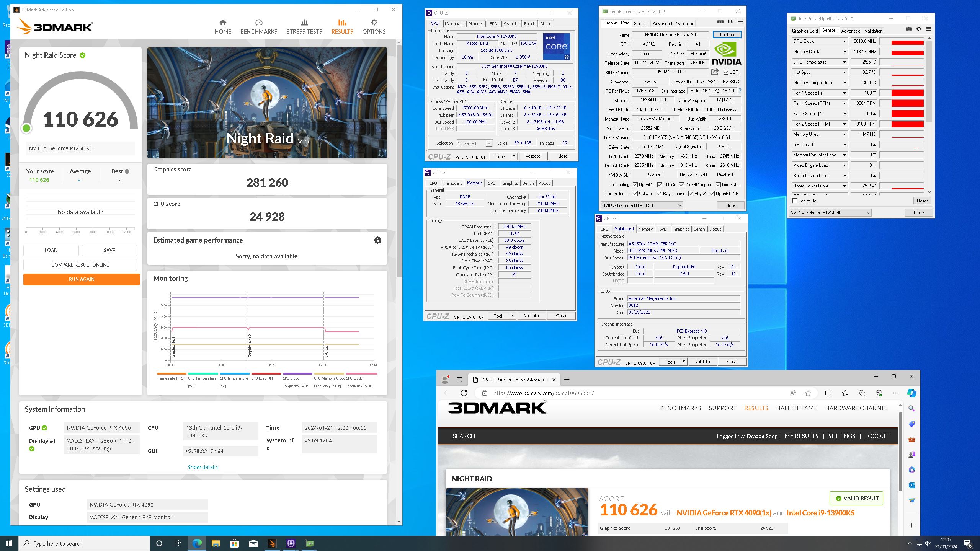Click RUN AGAIN button in 3DMark

coord(82,279)
